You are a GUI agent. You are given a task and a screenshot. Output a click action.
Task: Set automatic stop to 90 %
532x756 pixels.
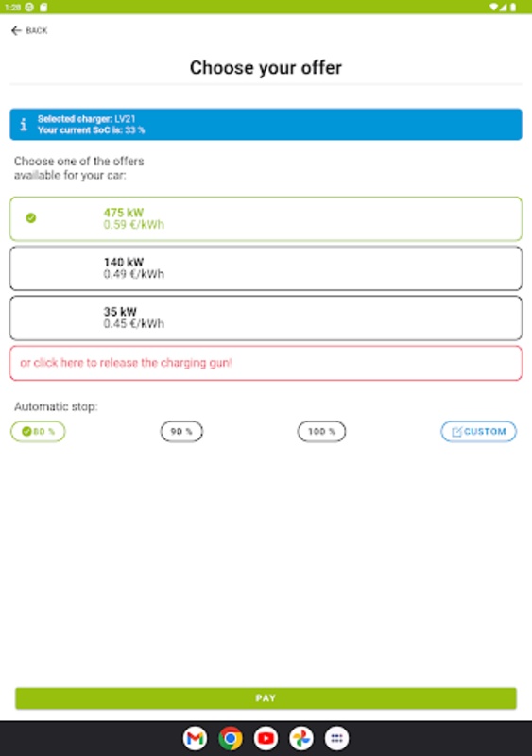(x=181, y=432)
